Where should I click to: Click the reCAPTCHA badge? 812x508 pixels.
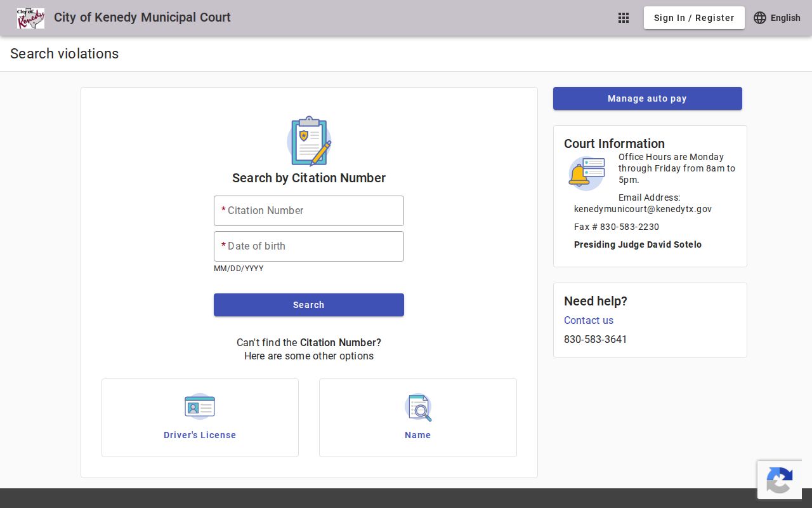[780, 479]
